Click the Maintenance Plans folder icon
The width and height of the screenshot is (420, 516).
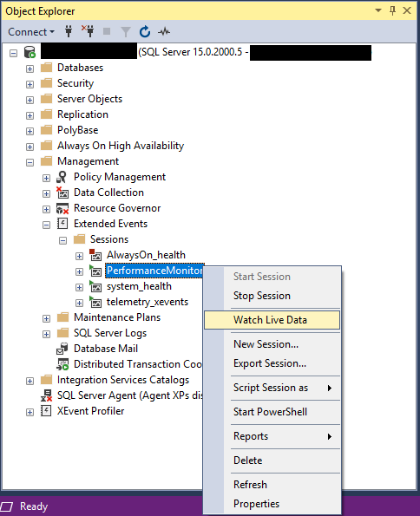click(63, 317)
